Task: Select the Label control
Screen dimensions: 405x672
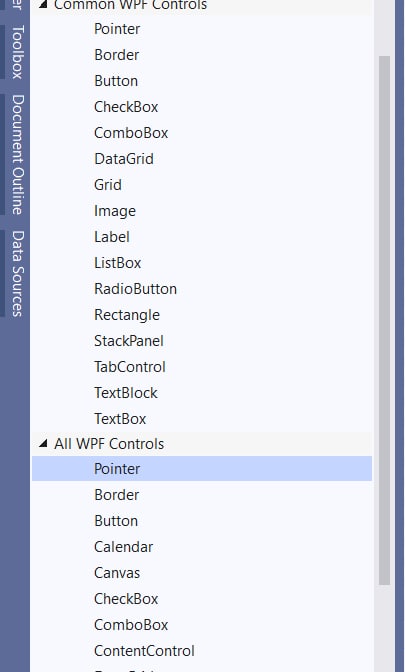Action: click(x=112, y=237)
